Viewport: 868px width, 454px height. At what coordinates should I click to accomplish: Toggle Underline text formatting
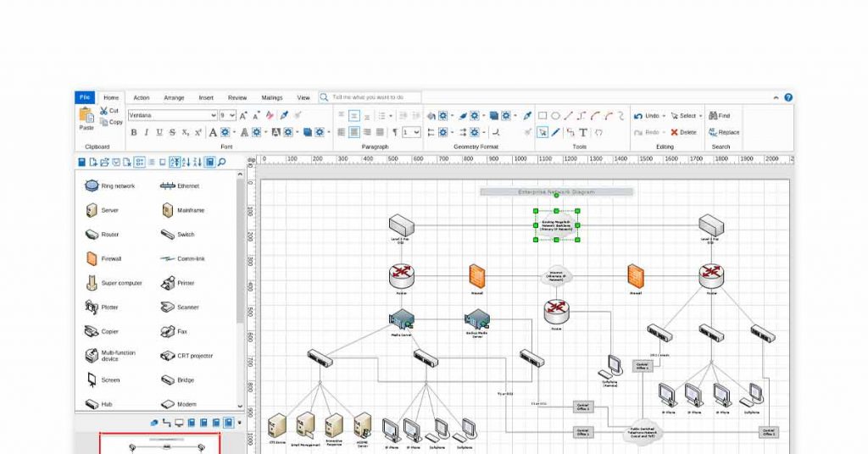(159, 132)
